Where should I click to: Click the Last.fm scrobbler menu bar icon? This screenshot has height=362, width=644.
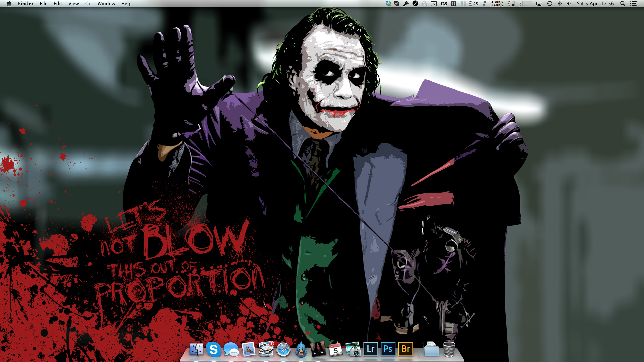tap(444, 4)
